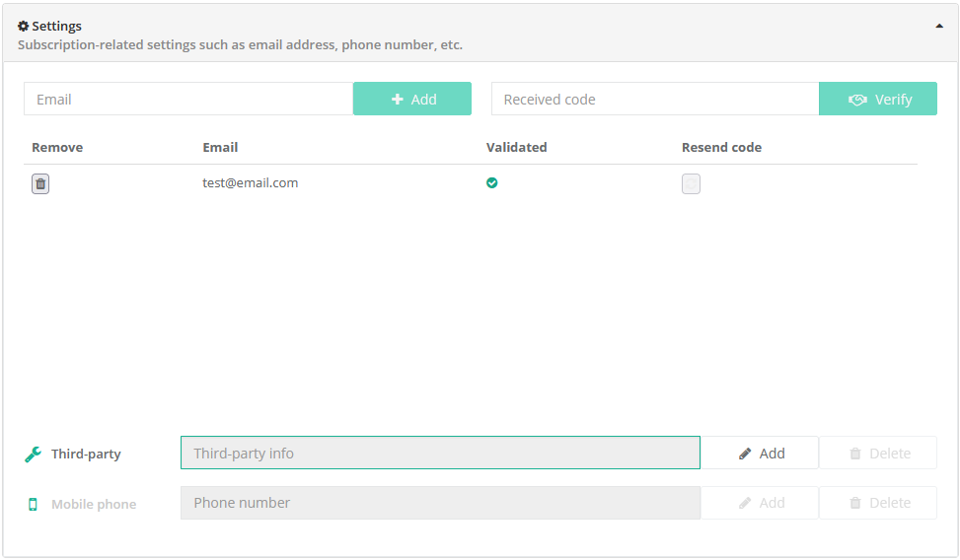
Task: Click the Third-party Delete button
Action: pos(878,453)
